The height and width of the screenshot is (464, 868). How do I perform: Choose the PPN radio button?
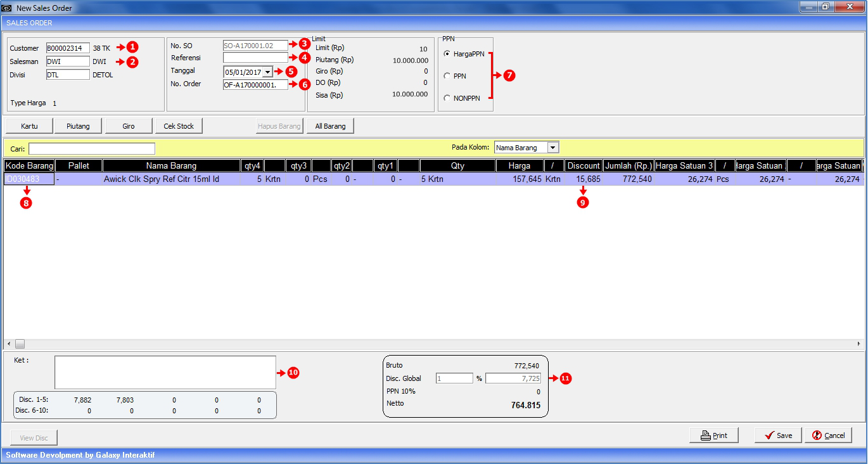(447, 76)
